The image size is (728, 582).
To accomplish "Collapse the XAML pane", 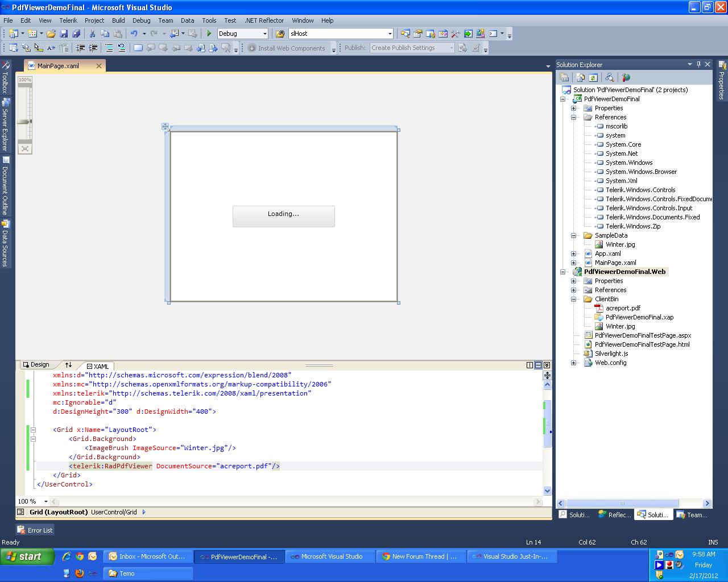I will point(547,365).
